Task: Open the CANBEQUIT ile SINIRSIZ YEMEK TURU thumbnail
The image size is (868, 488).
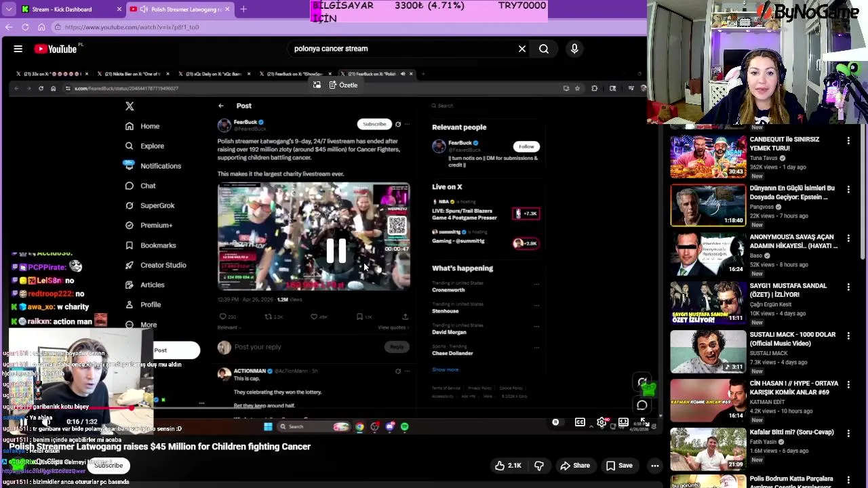Action: pos(708,156)
